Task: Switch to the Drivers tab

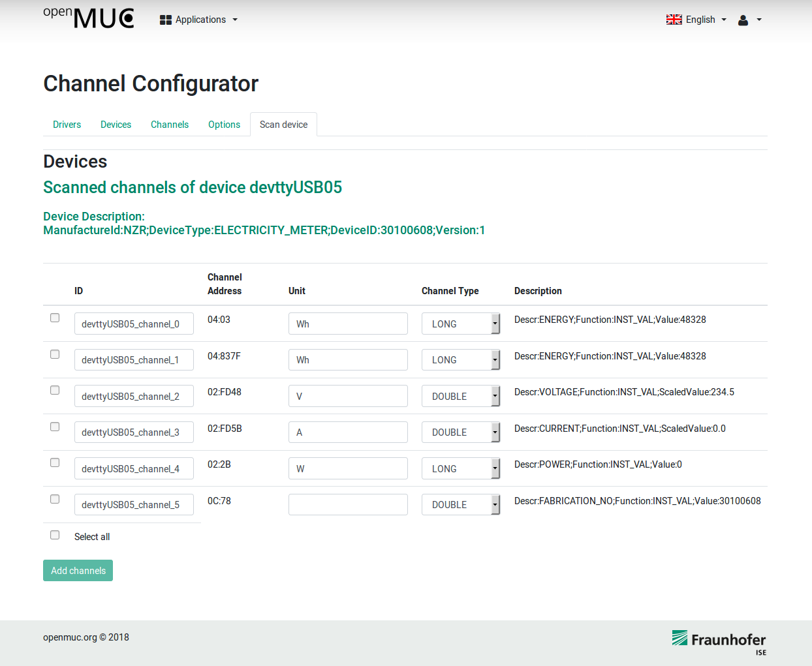Action: tap(67, 125)
